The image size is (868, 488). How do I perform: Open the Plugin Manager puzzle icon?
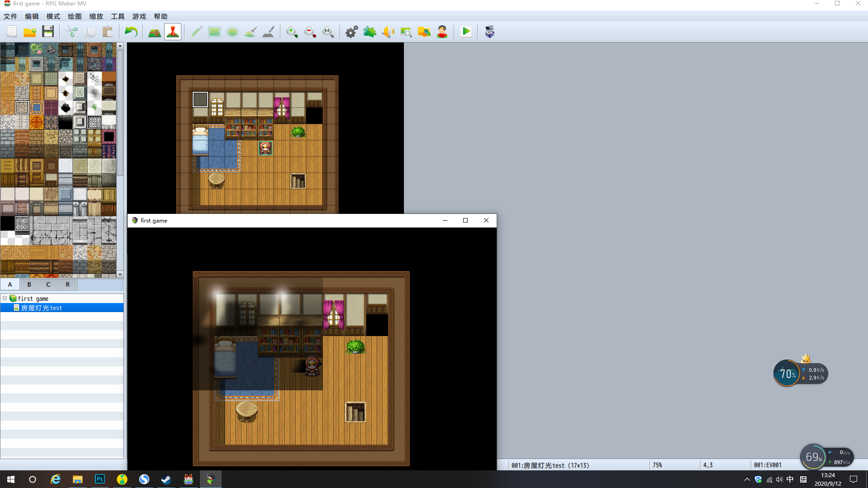[370, 32]
